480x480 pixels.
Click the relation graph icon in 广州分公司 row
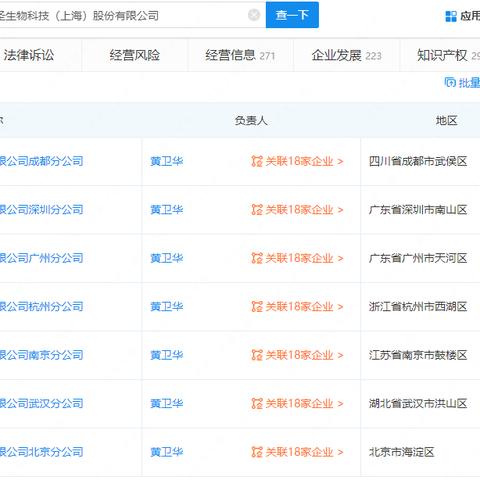pos(257,258)
